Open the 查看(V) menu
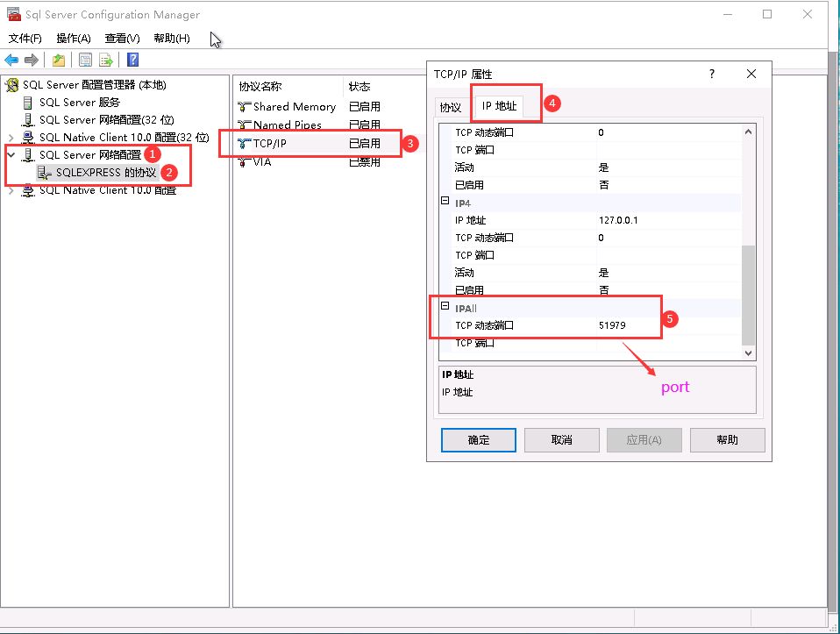The height and width of the screenshot is (634, 840). coord(122,38)
